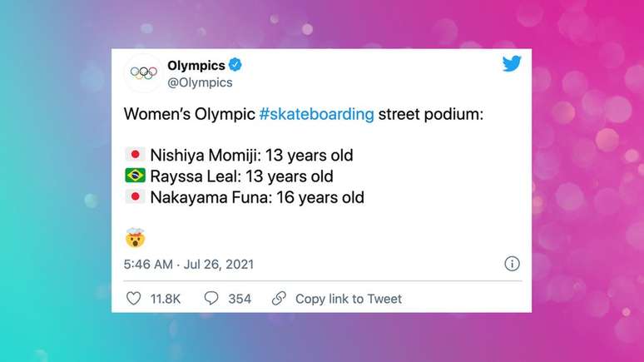Click the Olympics rings profile avatar
The height and width of the screenshot is (362, 644).
[x=143, y=73]
